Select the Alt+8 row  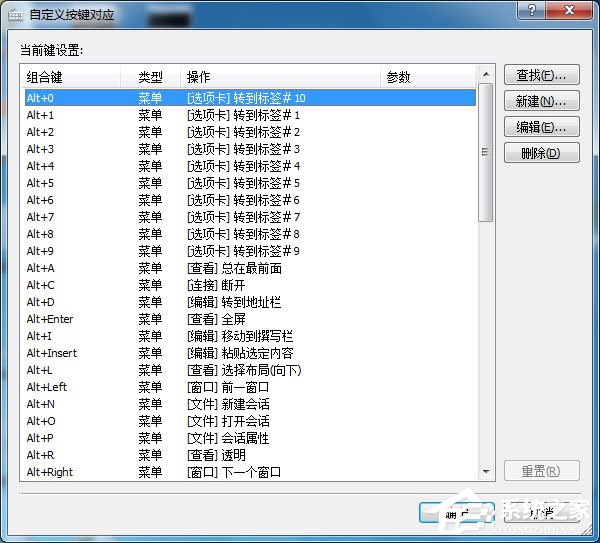point(250,234)
